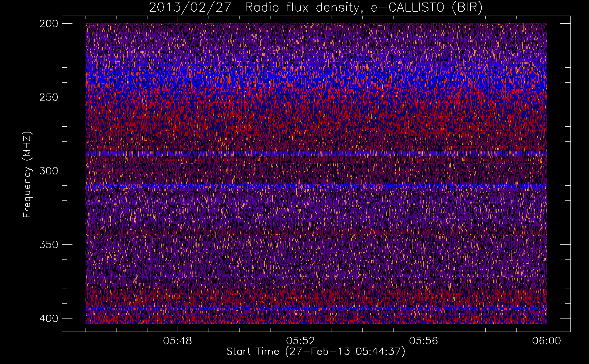Click the "Frequency (MHZ)" y-axis label
The image size is (589, 364).
(x=27, y=174)
